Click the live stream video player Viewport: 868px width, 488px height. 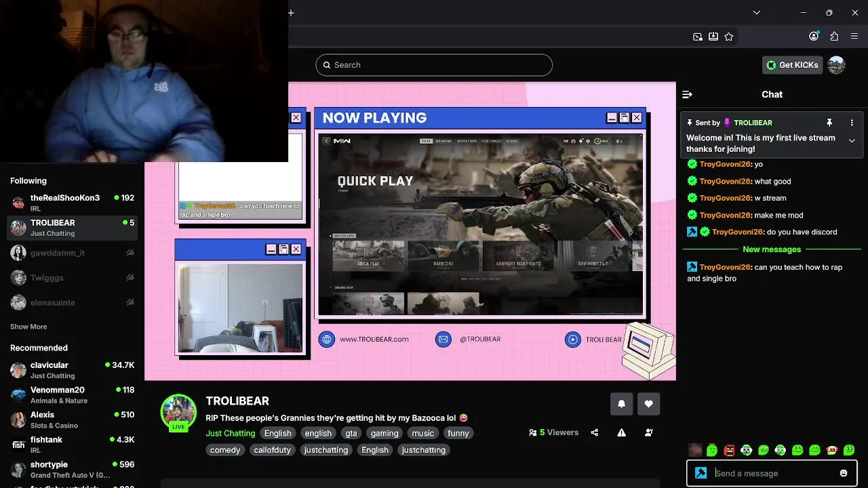[410, 231]
